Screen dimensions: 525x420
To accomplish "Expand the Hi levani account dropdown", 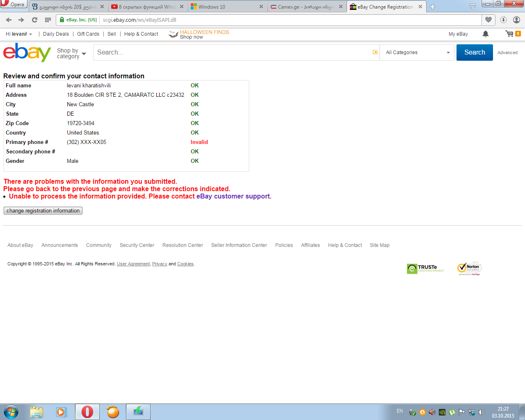I will 19,34.
